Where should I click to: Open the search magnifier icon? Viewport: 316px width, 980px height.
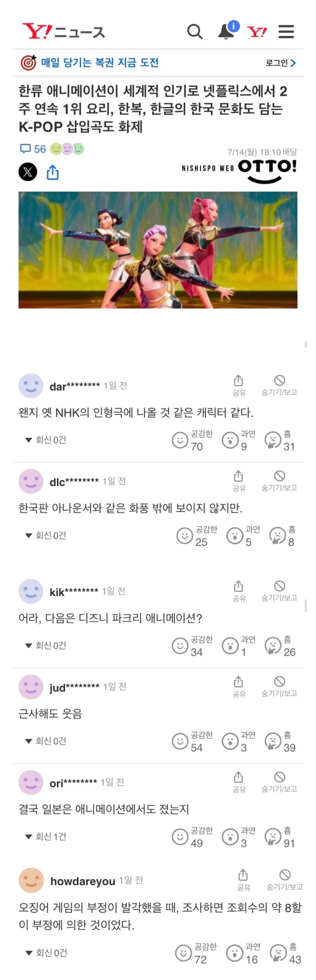click(x=195, y=32)
